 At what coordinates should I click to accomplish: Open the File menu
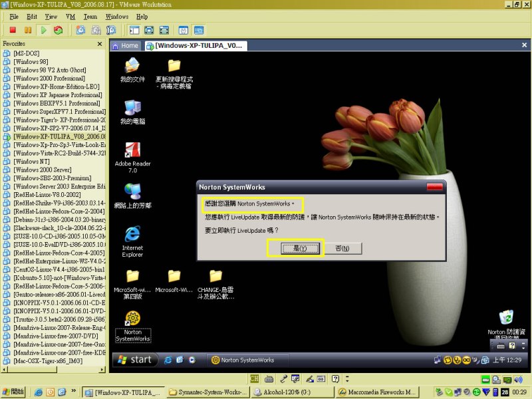tap(14, 17)
